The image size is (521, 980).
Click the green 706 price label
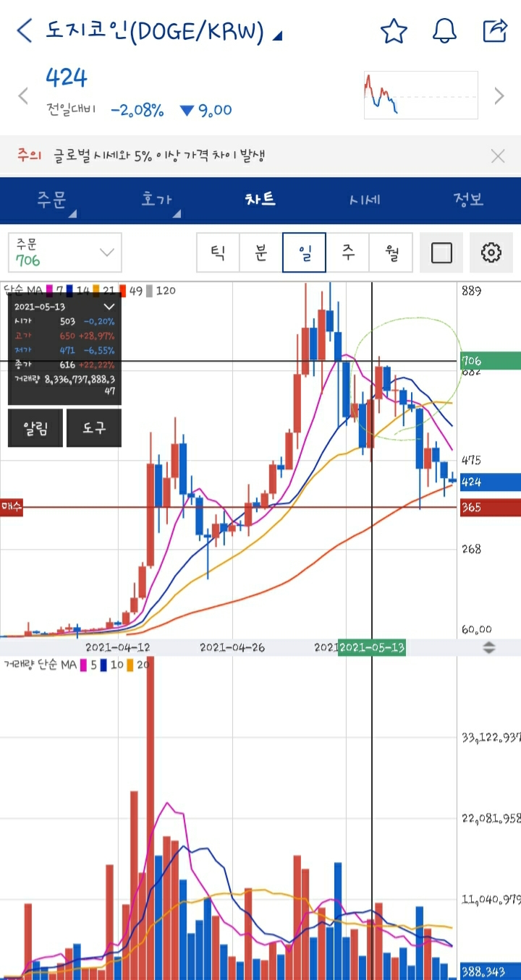point(491,360)
